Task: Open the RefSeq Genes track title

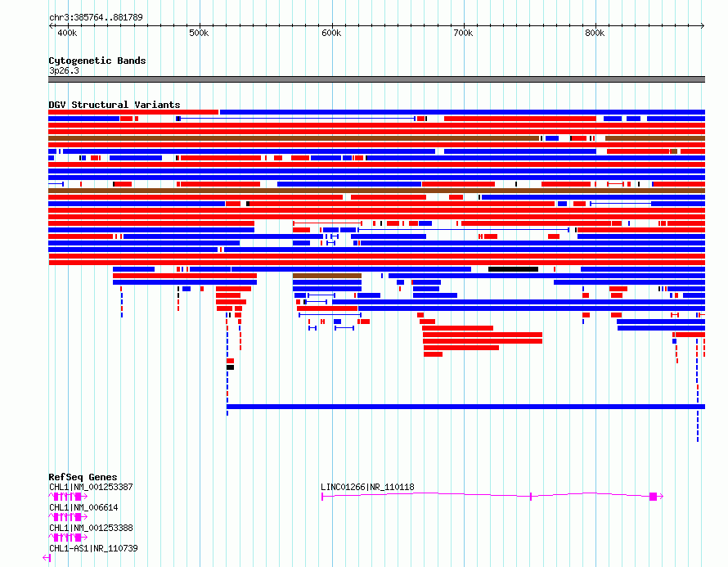Action: [x=83, y=477]
